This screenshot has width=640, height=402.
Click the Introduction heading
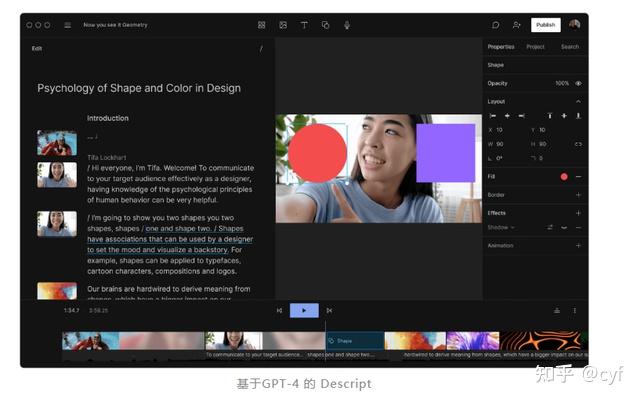[x=108, y=118]
